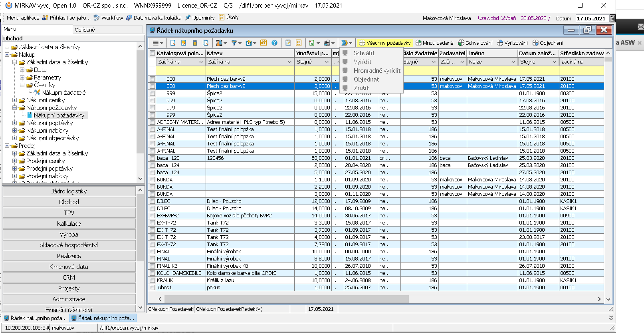Click the trash can delete icon
Screen dimensions: 644x334
pos(195,43)
